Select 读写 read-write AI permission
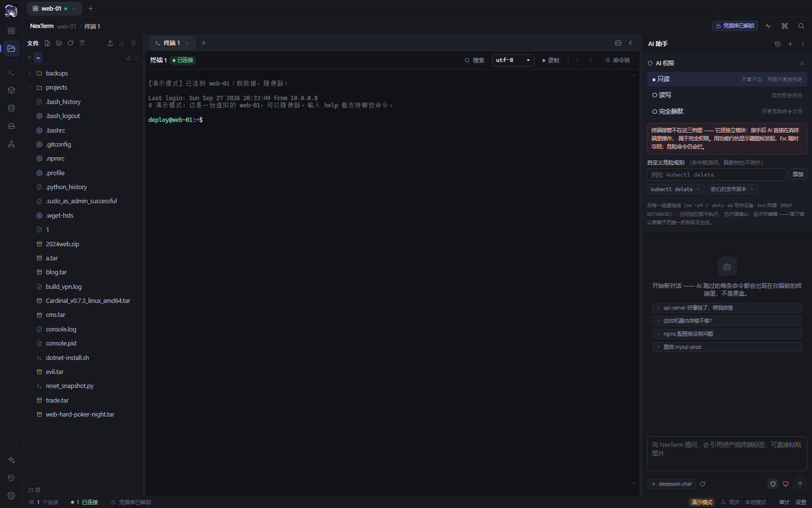The image size is (812, 508). click(x=727, y=95)
